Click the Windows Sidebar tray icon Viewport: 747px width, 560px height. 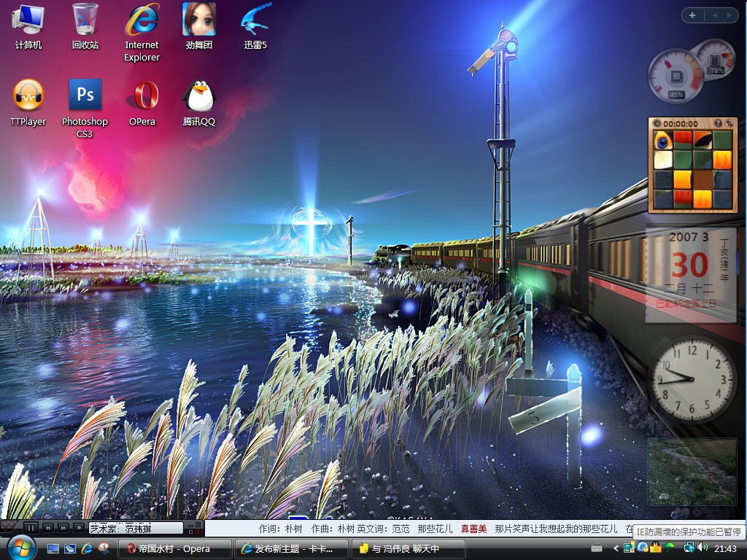(x=630, y=547)
